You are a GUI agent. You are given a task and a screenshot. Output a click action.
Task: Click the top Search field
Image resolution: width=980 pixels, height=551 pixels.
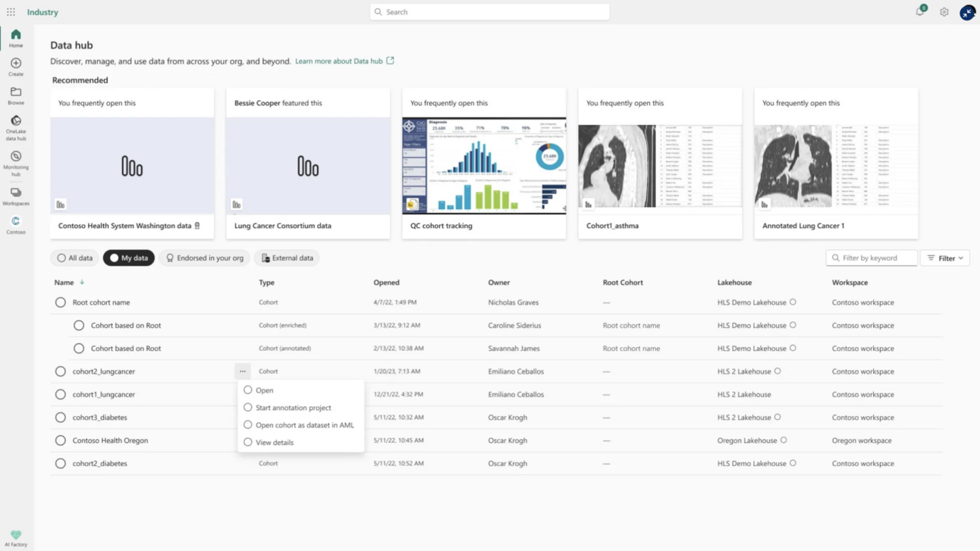(490, 12)
